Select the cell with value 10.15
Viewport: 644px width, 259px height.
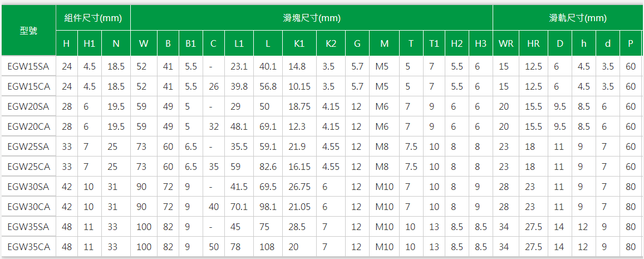tap(299, 86)
